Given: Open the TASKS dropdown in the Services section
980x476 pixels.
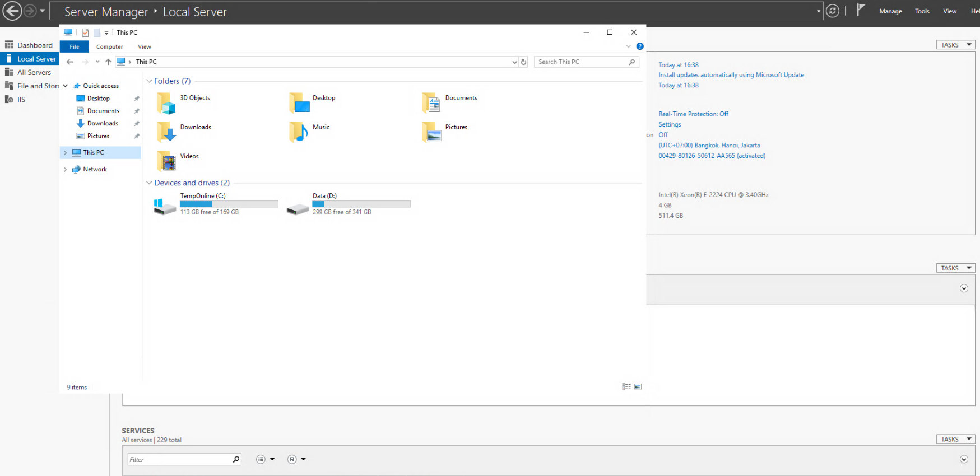Looking at the screenshot, I should tap(955, 440).
